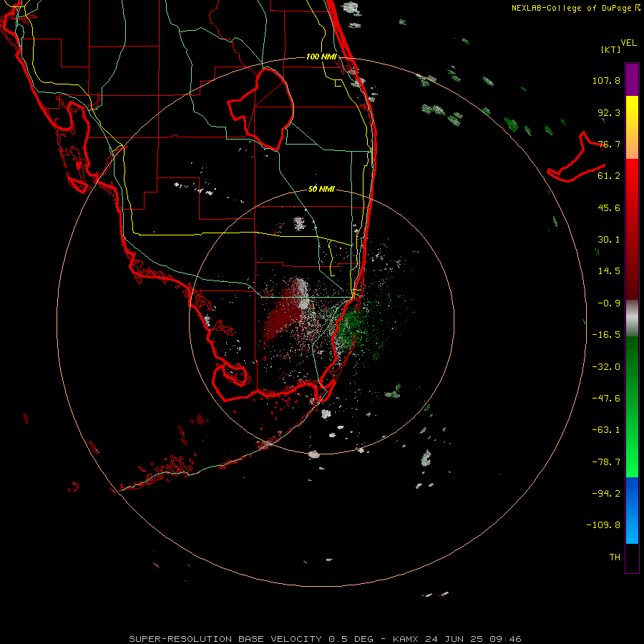Click the 61.2 velocity scale value
The height and width of the screenshot is (644, 644).
[x=609, y=176]
